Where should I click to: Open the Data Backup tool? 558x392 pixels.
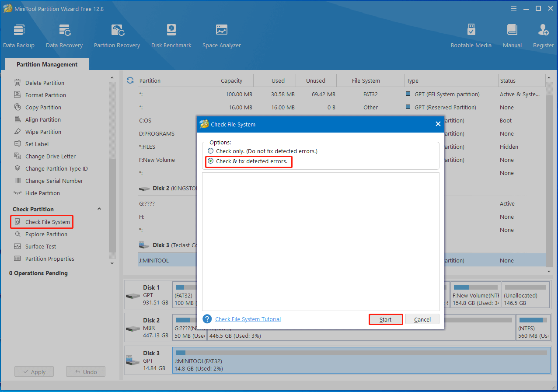click(x=19, y=36)
